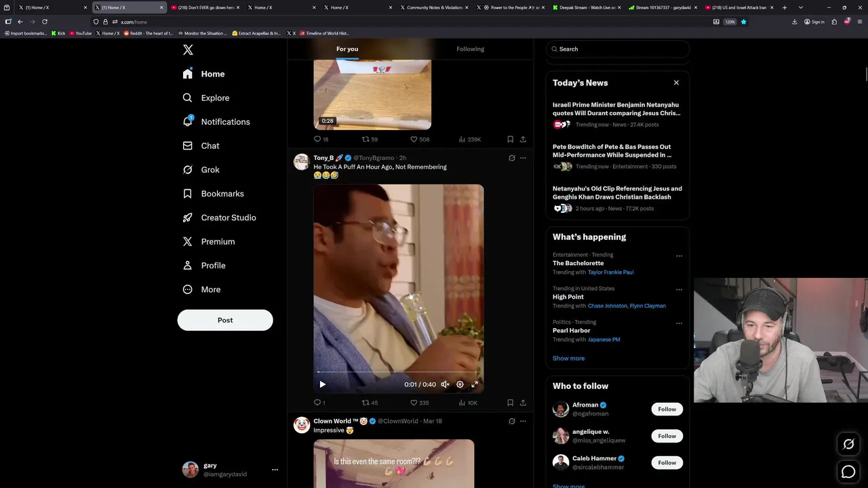Go to Profile page
868x488 pixels.
(x=204, y=266)
